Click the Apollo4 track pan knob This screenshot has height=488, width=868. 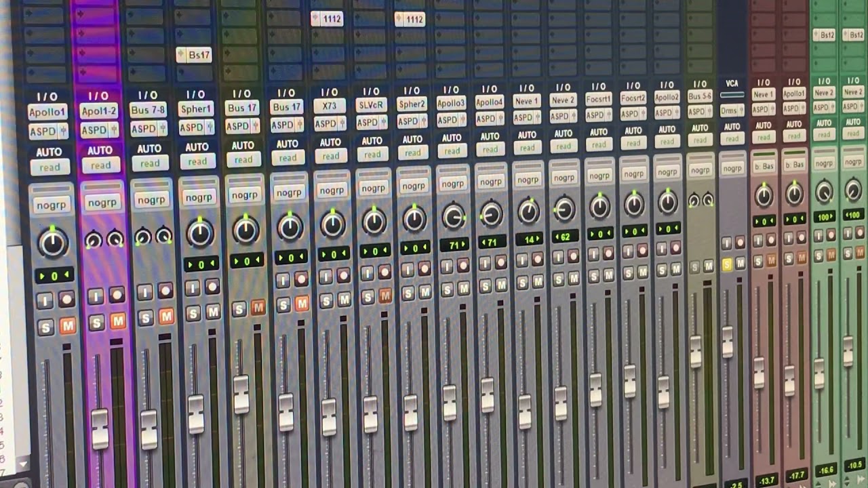pyautogui.click(x=492, y=214)
